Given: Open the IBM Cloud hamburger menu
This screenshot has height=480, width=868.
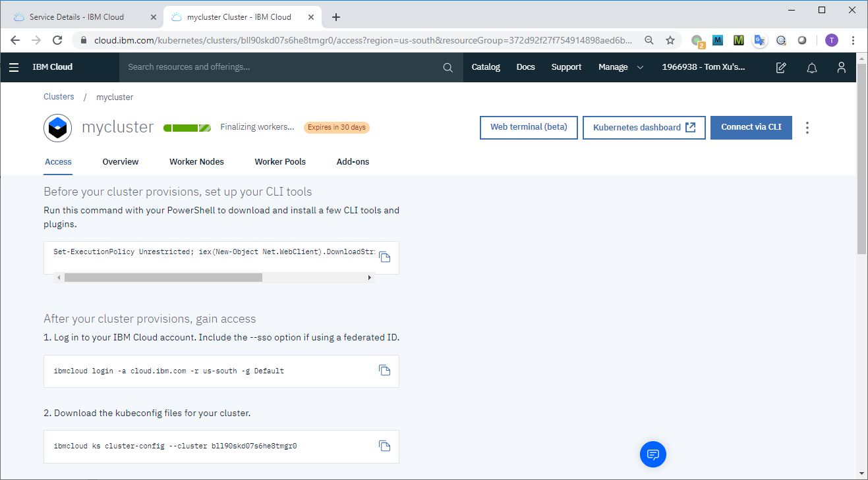Looking at the screenshot, I should tap(14, 67).
